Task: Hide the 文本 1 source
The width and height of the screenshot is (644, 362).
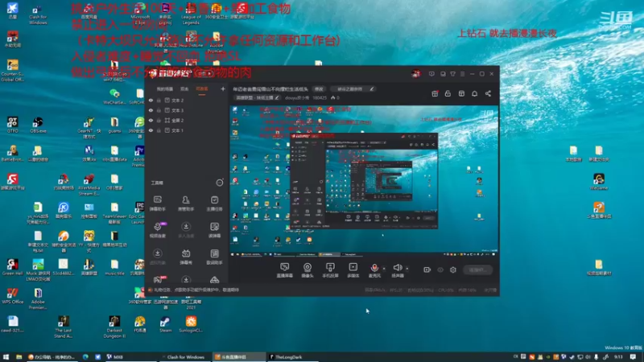Action: (151, 130)
